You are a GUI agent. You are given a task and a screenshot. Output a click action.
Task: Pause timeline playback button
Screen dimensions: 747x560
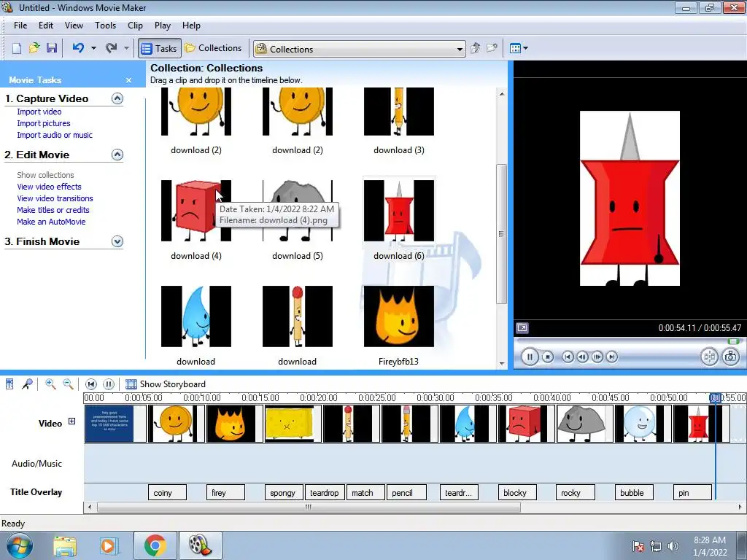109,384
